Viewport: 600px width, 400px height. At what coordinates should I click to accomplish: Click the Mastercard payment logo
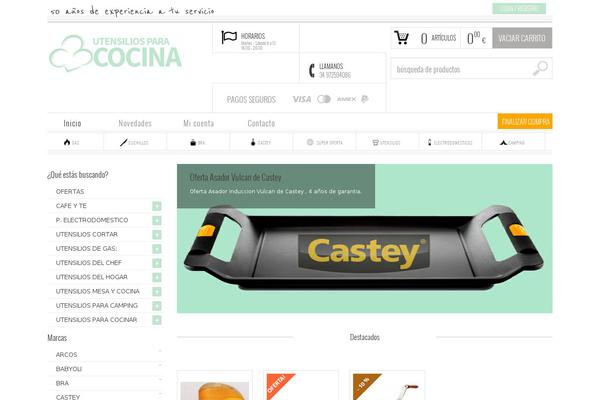(x=324, y=99)
